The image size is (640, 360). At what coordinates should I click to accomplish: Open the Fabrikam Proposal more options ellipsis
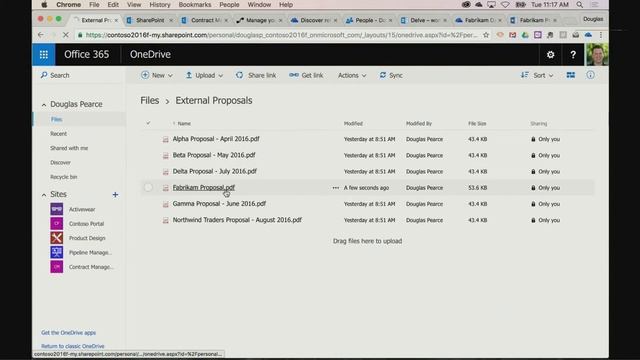click(x=336, y=188)
